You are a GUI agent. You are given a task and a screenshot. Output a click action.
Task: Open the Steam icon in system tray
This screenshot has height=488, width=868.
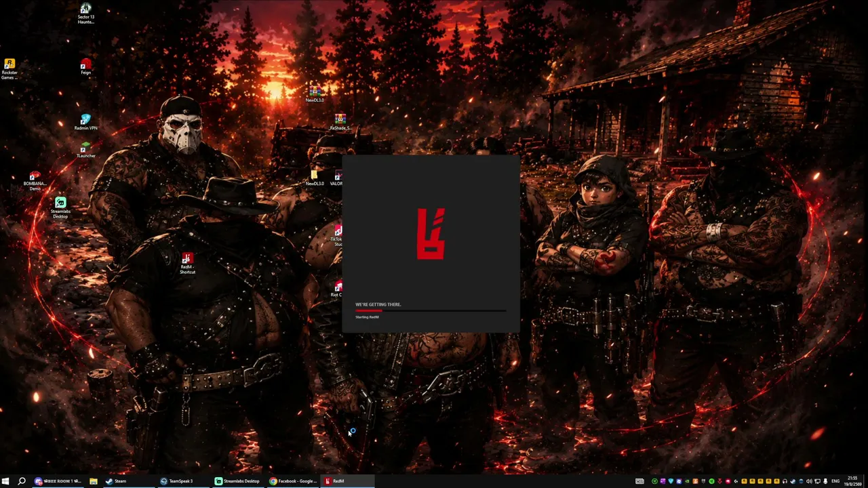pos(793,481)
